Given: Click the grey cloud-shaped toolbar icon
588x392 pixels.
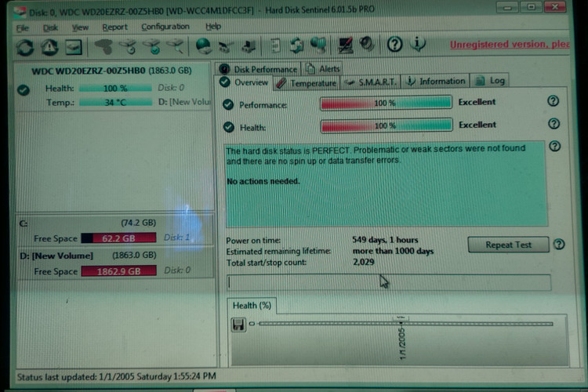Looking at the screenshot, I should pos(103,47).
